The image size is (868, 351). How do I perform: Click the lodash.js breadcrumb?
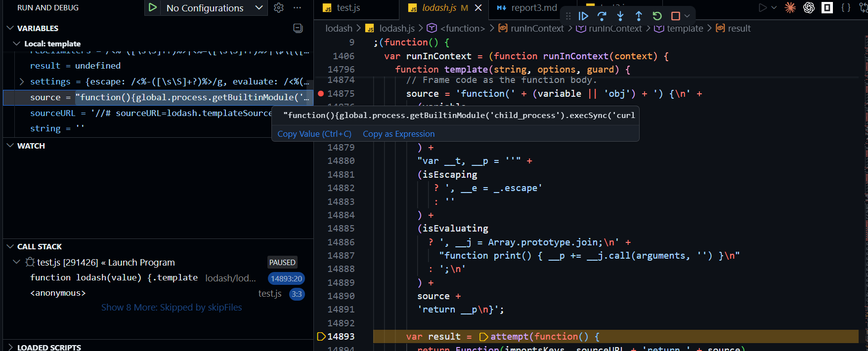coord(397,29)
